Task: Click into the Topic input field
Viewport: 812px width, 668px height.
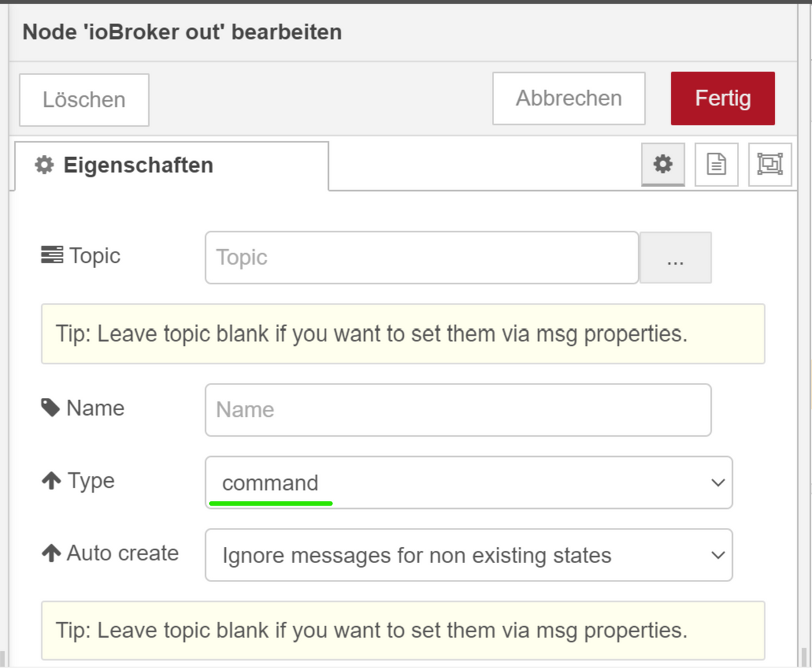Action: tap(422, 258)
